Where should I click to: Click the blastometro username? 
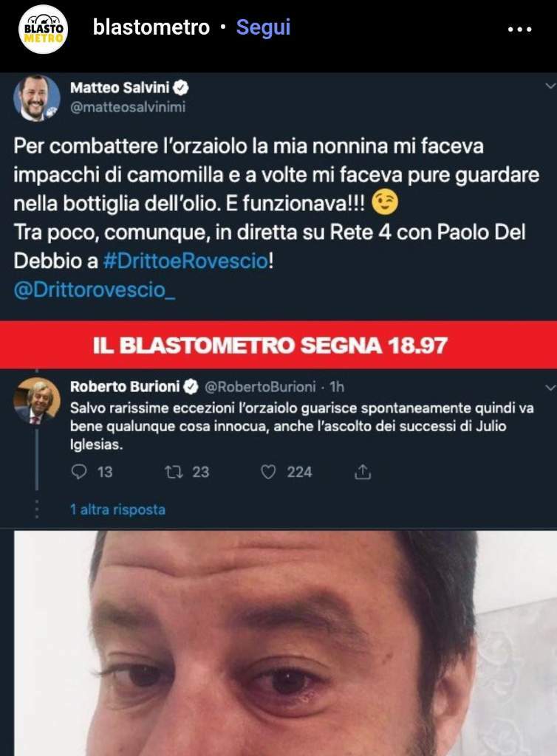[x=151, y=27]
